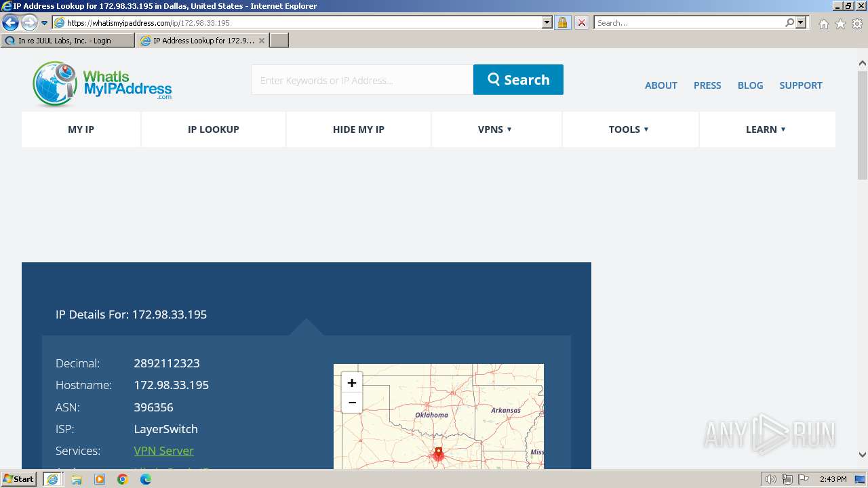868x488 pixels.
Task: Launch Google Chrome from taskbar
Action: 123,479
